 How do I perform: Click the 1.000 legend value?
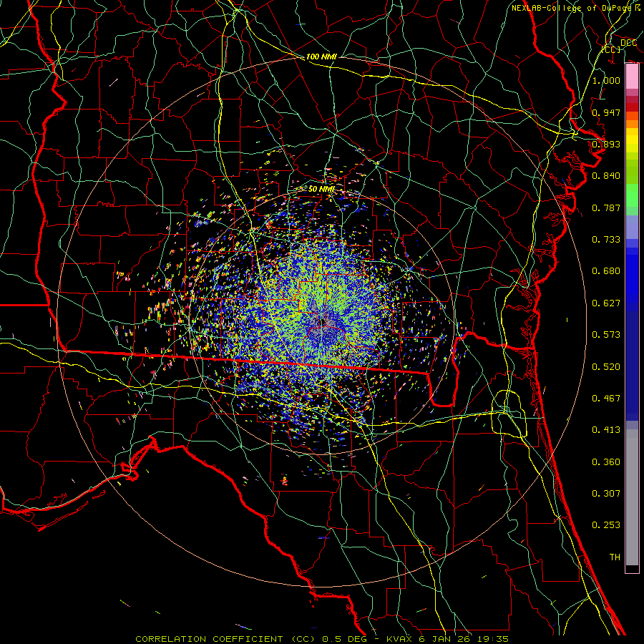click(606, 80)
